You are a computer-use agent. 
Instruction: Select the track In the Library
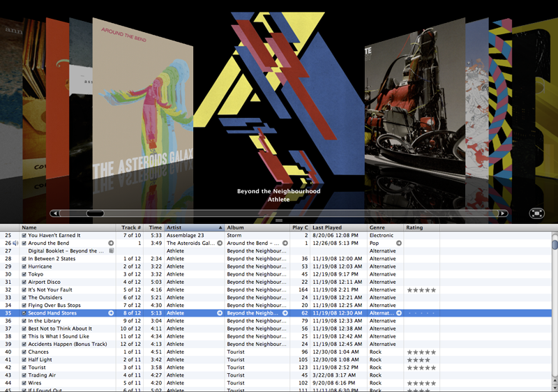coord(45,321)
